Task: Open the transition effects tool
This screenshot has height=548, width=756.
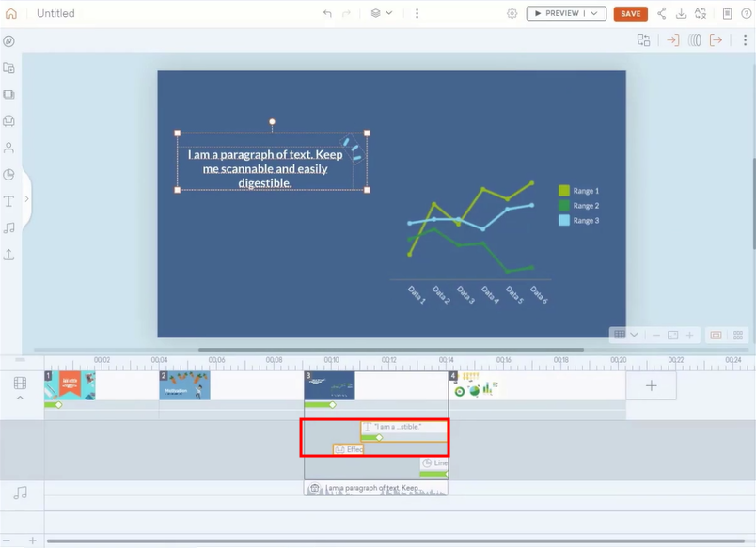Action: click(x=694, y=40)
